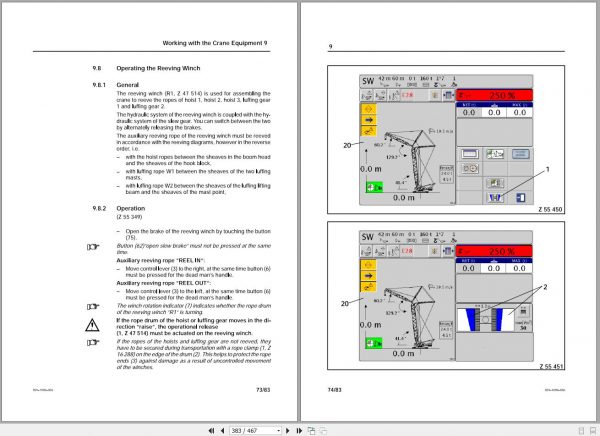Image resolution: width=600 pixels, height=436 pixels.
Task: Click the greyed-out next-view icon in the bottom toolbar
Action: coord(323,431)
